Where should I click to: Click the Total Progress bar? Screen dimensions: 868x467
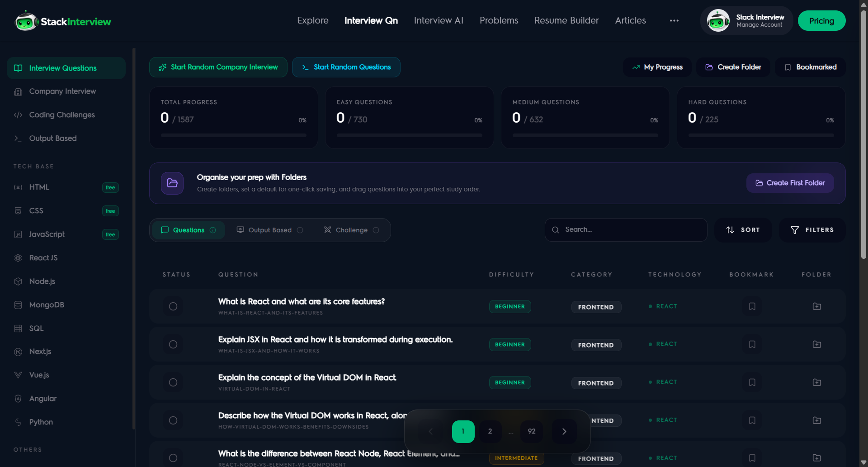[234, 135]
